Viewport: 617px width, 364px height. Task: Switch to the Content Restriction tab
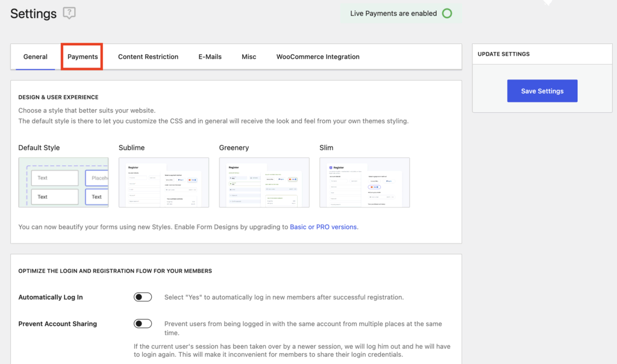click(x=148, y=57)
